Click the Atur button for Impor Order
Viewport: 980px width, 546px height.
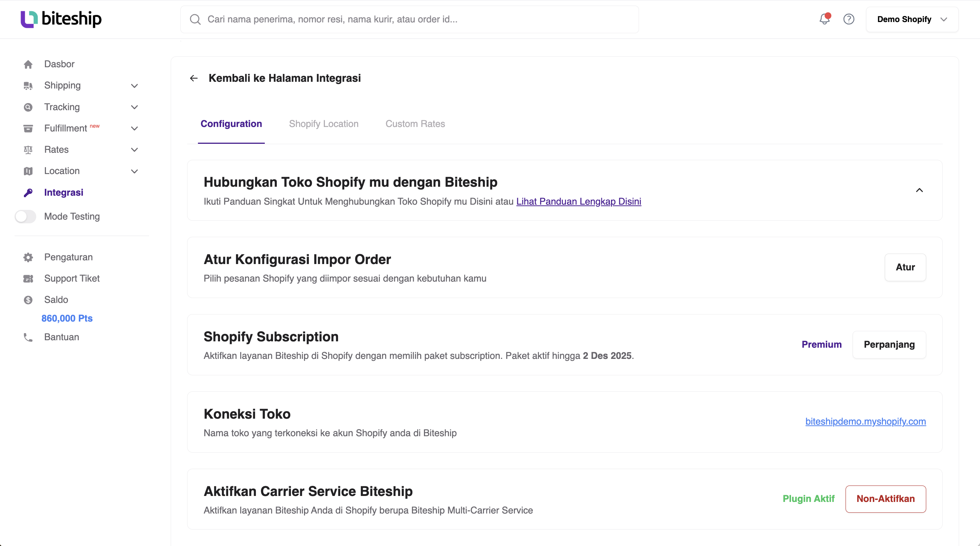905,267
